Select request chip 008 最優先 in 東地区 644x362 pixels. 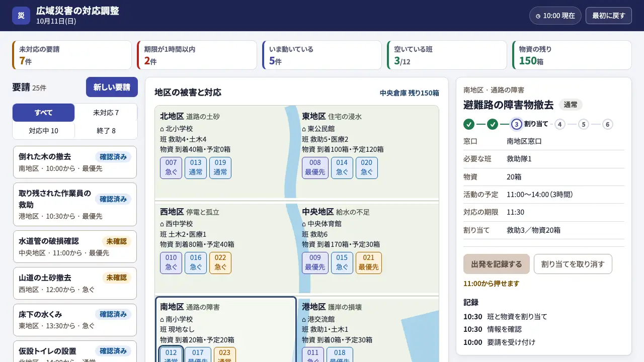[315, 168]
